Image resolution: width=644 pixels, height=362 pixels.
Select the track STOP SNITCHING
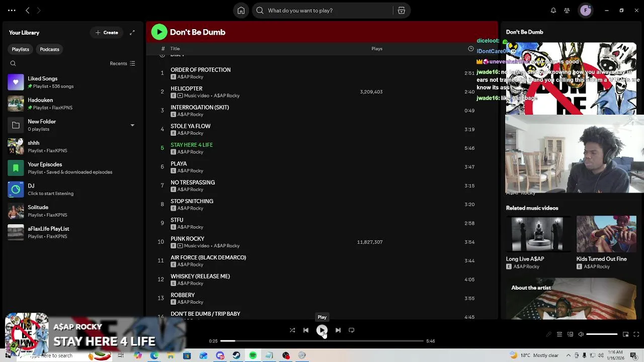pyautogui.click(x=192, y=201)
